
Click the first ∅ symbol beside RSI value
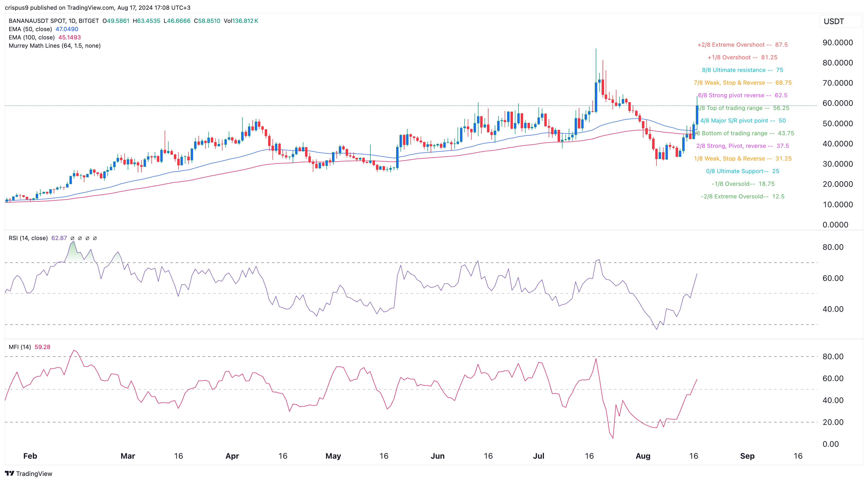pos(72,238)
